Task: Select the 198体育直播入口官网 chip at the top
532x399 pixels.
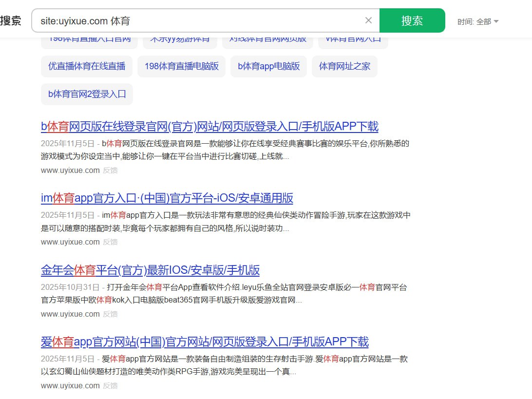Action: pyautogui.click(x=89, y=38)
